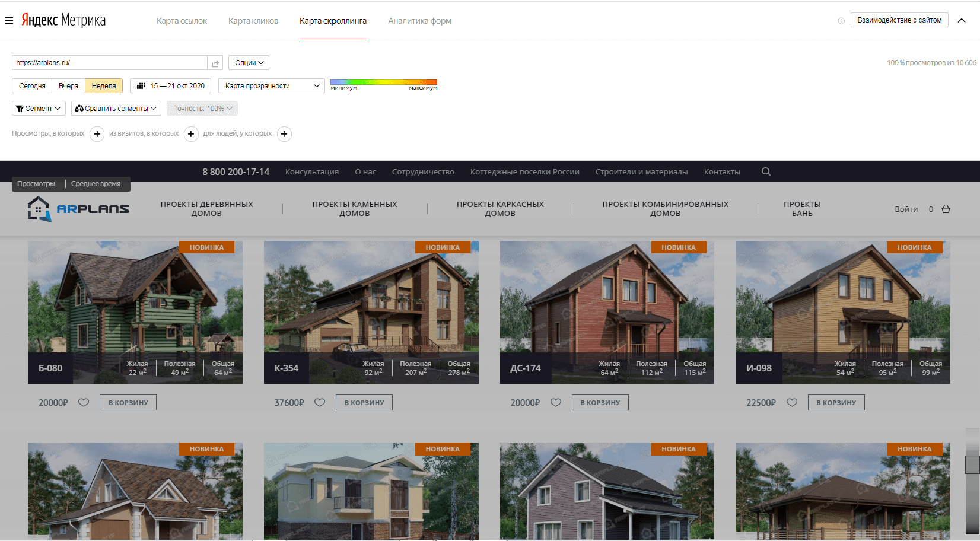
Task: Select the 'Неделя' period toggle
Action: click(x=104, y=86)
